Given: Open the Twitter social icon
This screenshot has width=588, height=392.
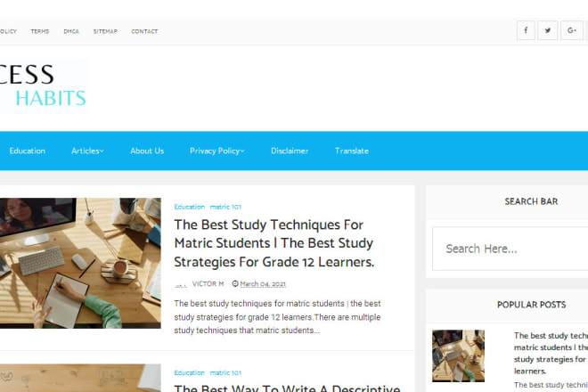Looking at the screenshot, I should 548,30.
